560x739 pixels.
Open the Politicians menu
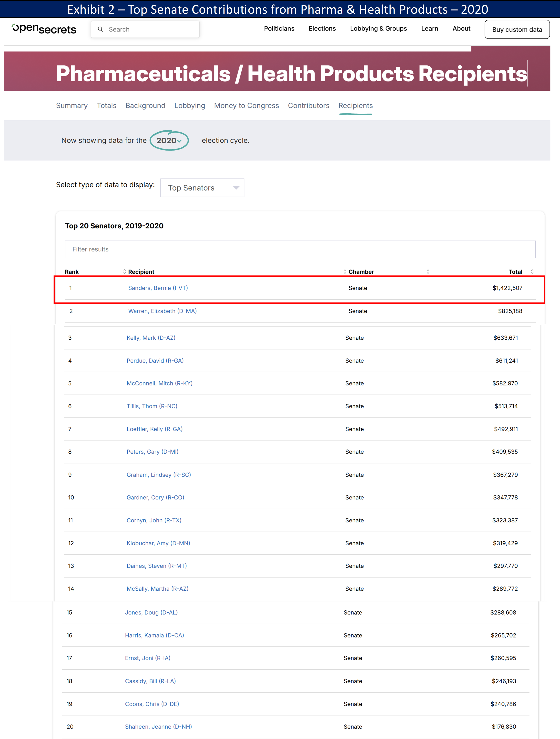click(279, 29)
